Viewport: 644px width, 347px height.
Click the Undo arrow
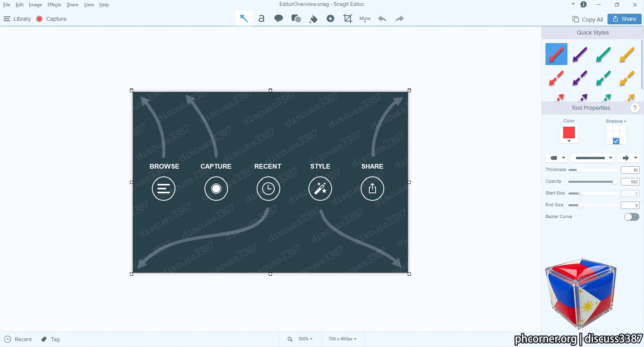[x=382, y=19]
